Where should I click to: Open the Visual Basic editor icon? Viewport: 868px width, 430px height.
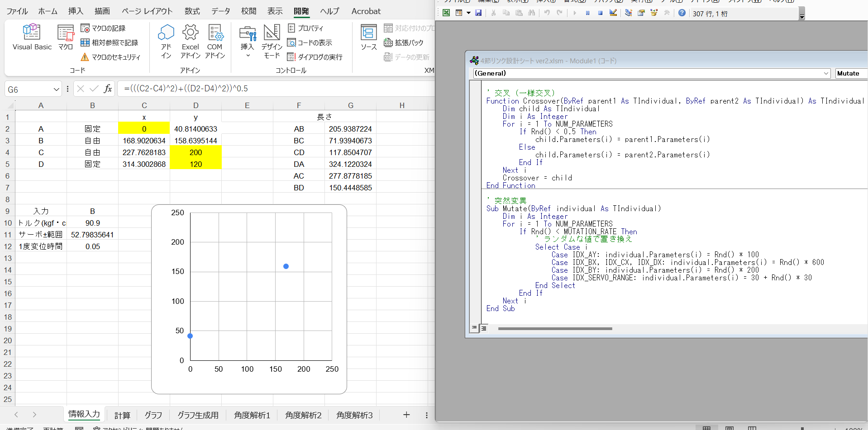click(32, 37)
